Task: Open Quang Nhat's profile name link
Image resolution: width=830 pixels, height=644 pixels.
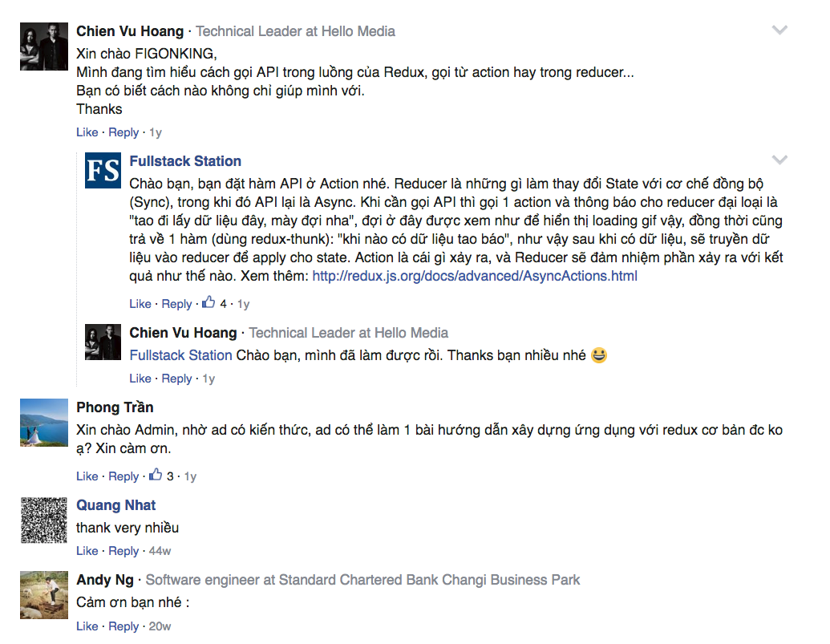Action: [116, 504]
